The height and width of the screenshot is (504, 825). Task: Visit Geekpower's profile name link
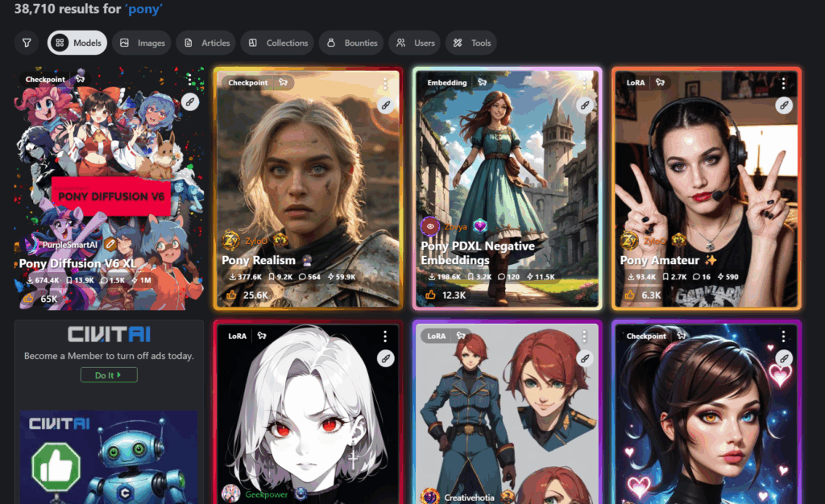click(266, 494)
